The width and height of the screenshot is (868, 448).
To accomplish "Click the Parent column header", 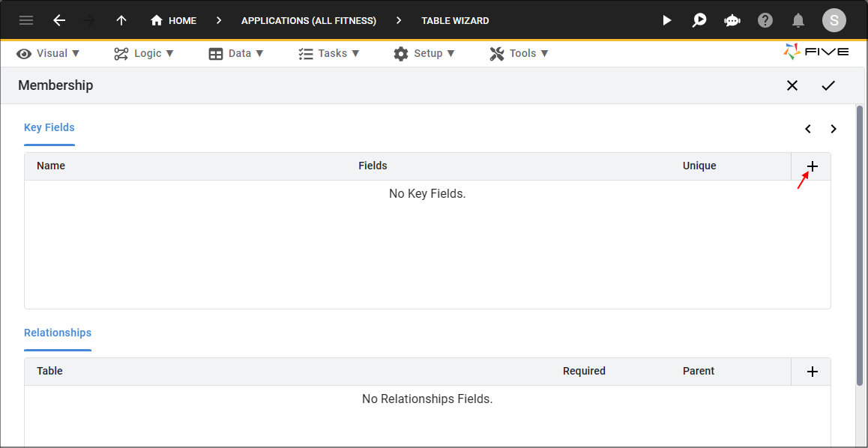I will (699, 371).
